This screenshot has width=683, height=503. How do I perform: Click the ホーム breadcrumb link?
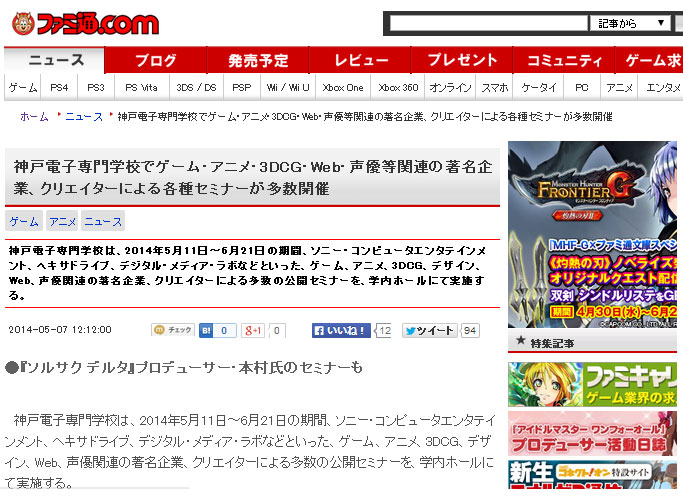coord(34,117)
